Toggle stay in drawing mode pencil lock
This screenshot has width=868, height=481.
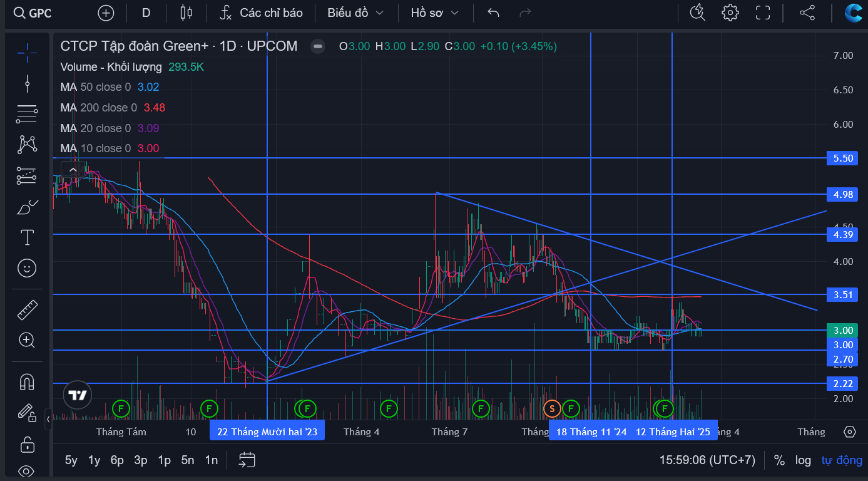tap(27, 412)
